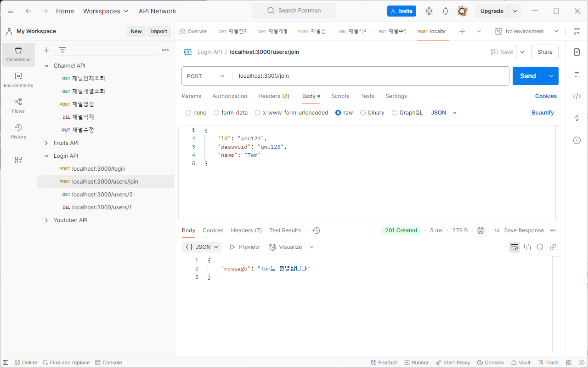Image resolution: width=588 pixels, height=368 pixels.
Task: Open the hamburger menu icon
Action: click(x=11, y=11)
